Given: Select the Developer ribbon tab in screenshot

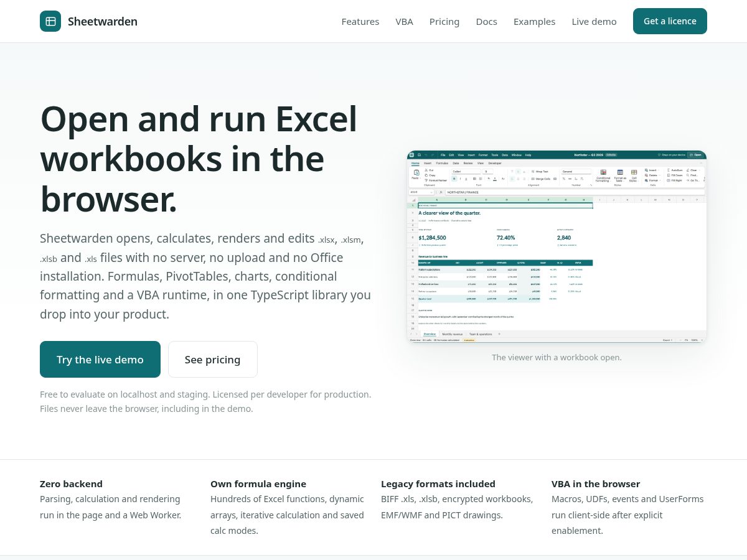Looking at the screenshot, I should coord(495,163).
